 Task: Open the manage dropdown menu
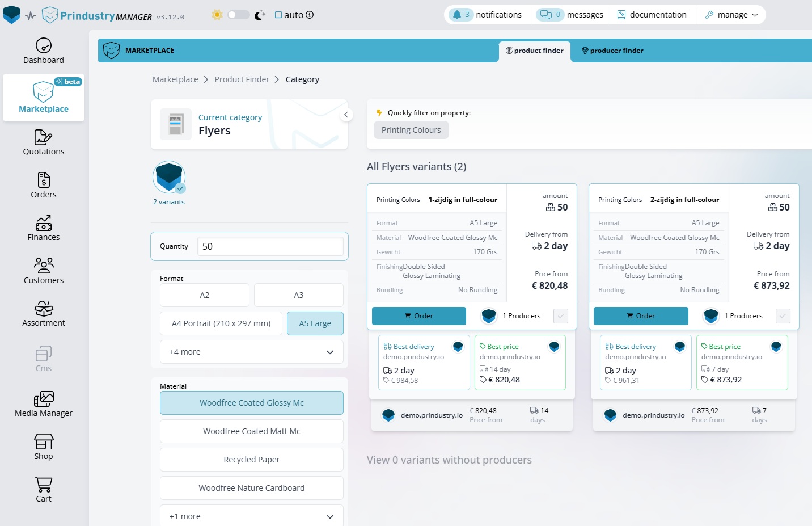coord(731,15)
